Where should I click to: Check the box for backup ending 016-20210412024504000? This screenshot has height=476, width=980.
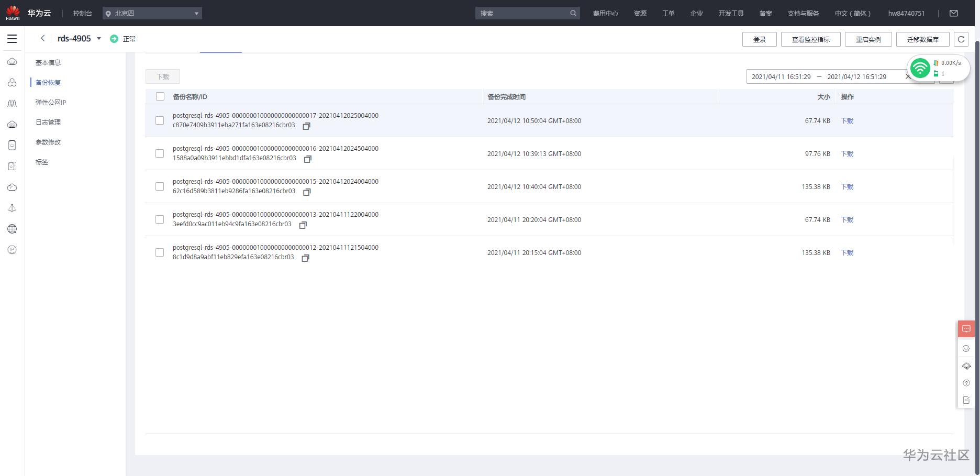click(x=160, y=153)
